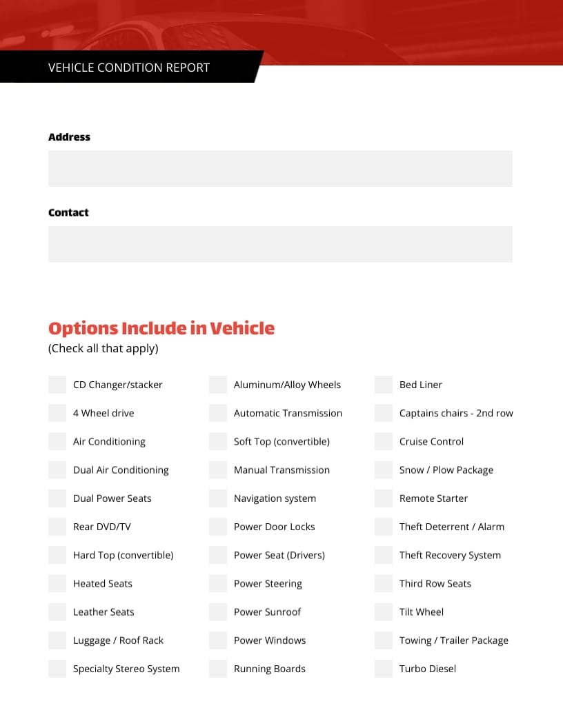
Task: Select the Cruise Control checkbox
Action: click(x=384, y=441)
